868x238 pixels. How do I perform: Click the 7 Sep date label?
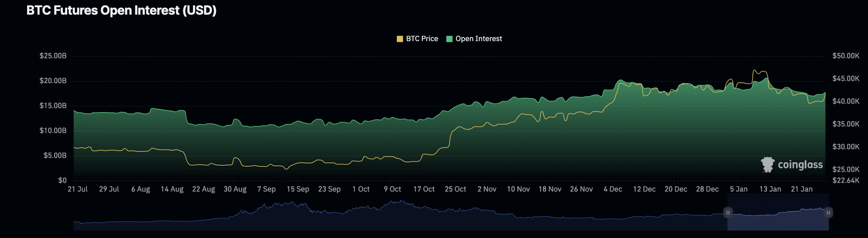(267, 189)
